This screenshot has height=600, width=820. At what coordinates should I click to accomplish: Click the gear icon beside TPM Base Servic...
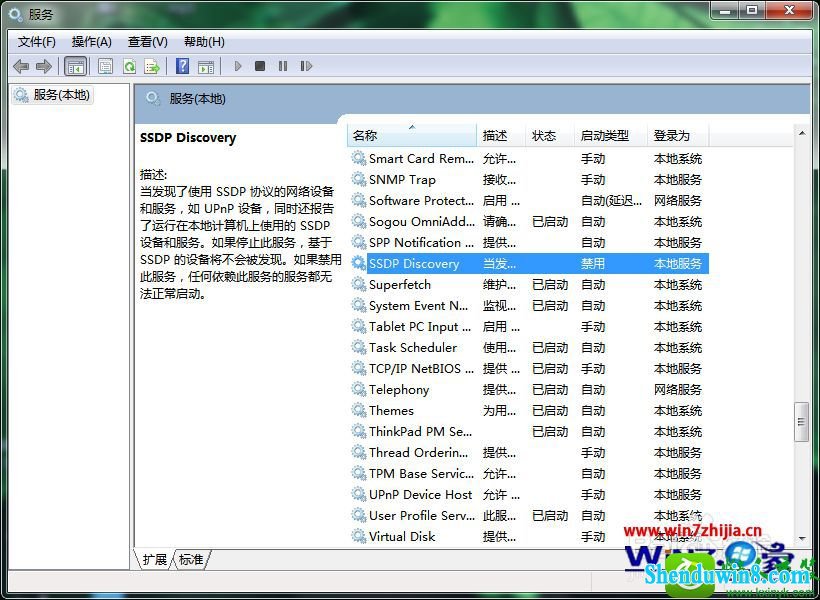point(359,473)
